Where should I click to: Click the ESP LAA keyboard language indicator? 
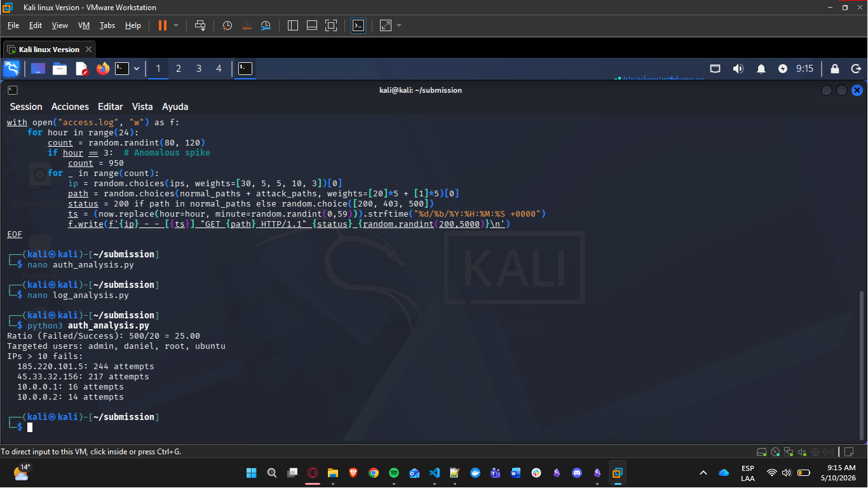click(x=748, y=473)
